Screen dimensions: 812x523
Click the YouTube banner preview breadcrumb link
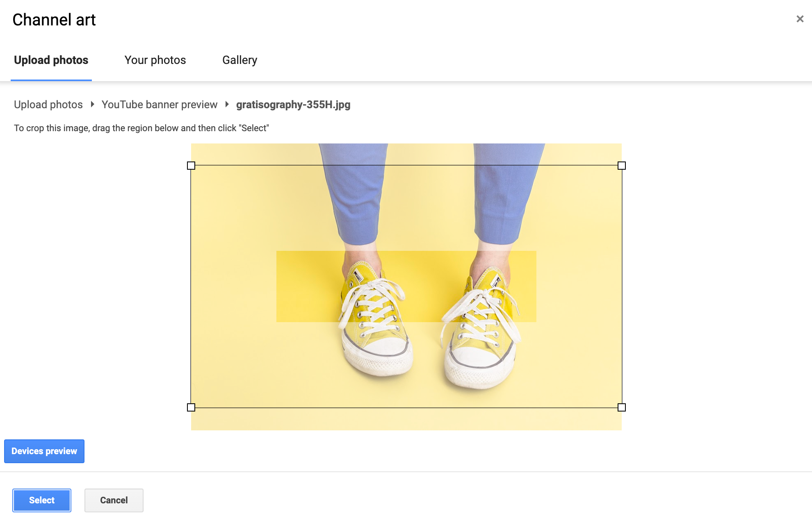(x=160, y=105)
